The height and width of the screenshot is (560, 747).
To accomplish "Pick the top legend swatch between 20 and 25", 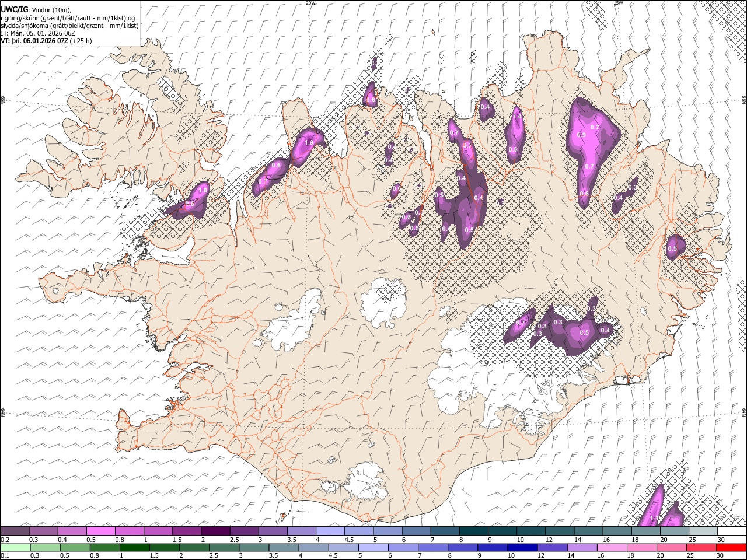I will click(x=674, y=531).
